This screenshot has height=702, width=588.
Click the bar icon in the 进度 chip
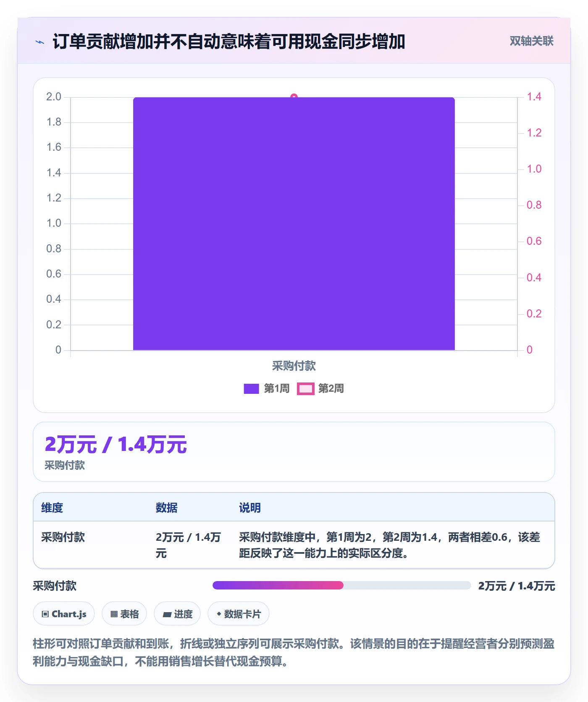[167, 615]
